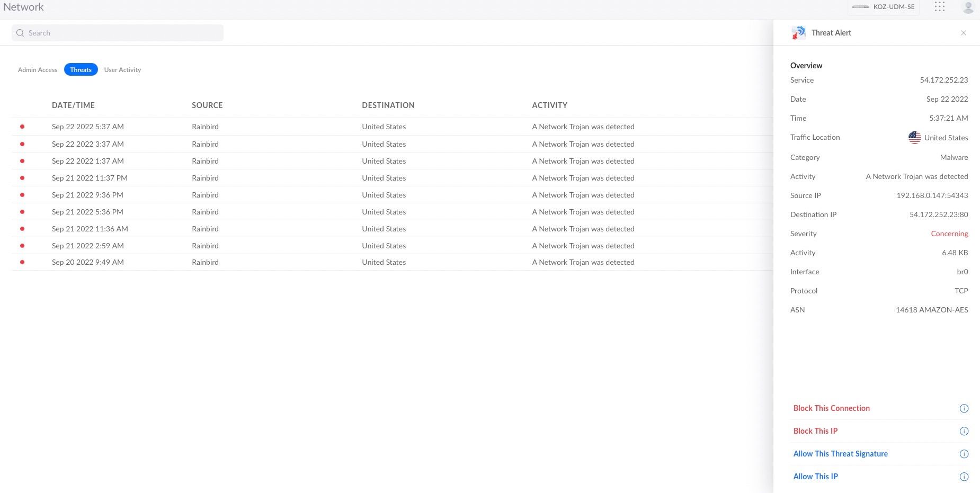
Task: Click Allow This IP link
Action: (x=815, y=477)
